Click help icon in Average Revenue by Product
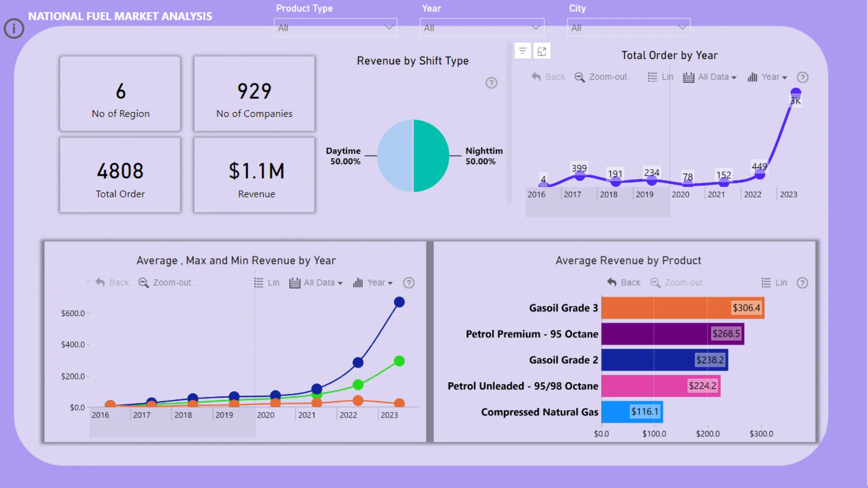868x488 pixels. pyautogui.click(x=802, y=283)
